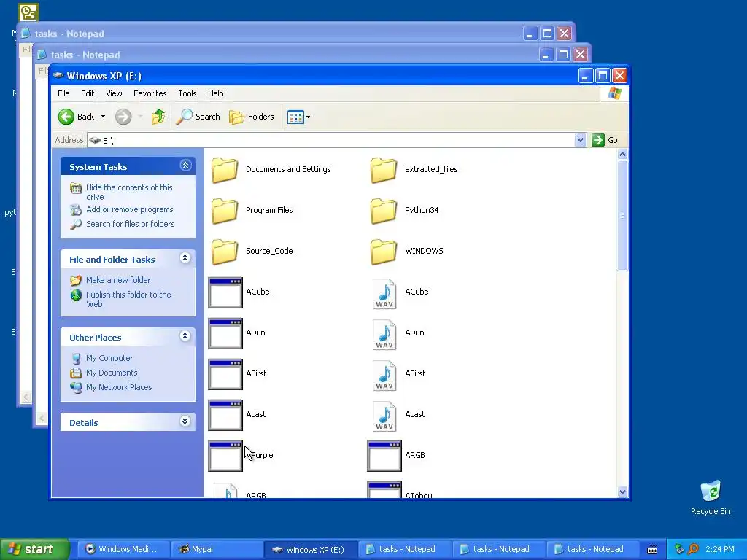Open My Documents link in Other Places

112,373
